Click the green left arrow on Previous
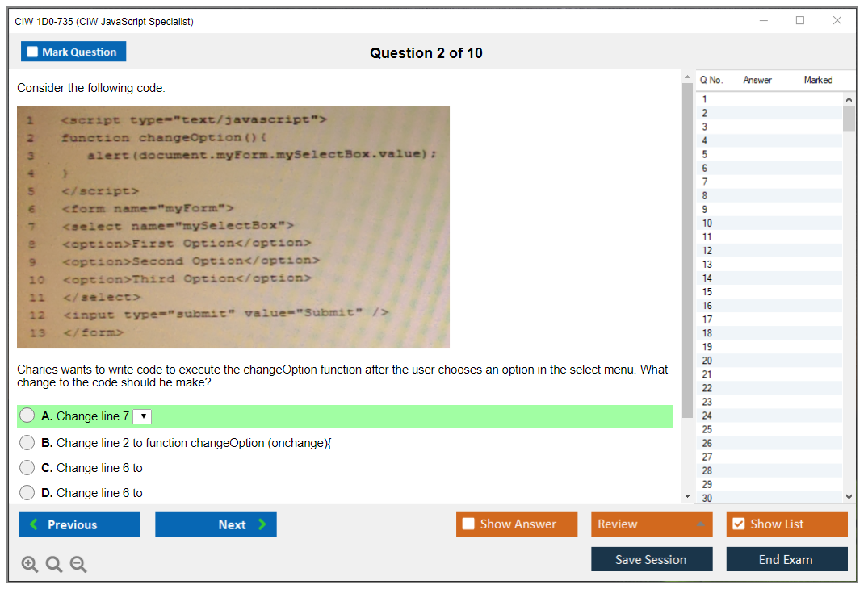868x593 pixels. point(33,524)
